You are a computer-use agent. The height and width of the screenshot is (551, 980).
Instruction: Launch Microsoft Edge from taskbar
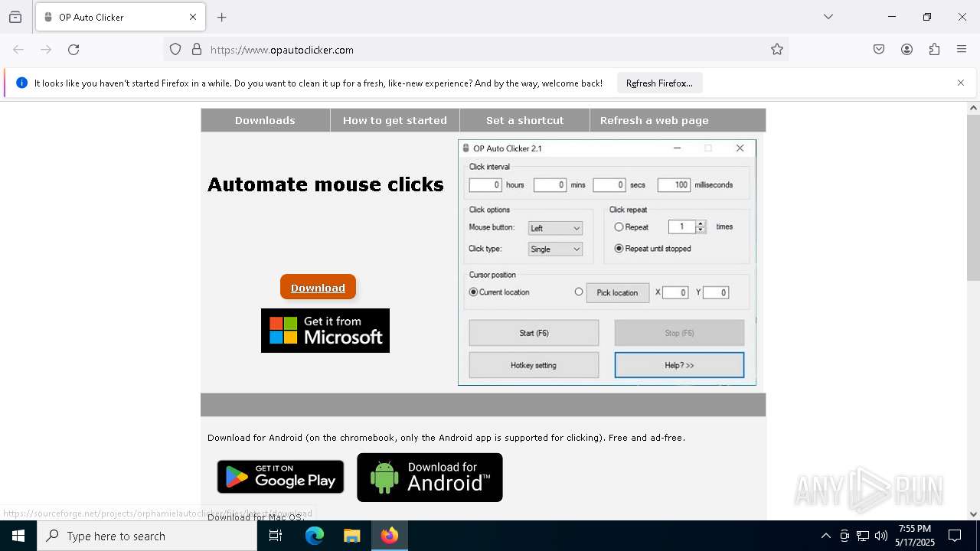tap(315, 536)
